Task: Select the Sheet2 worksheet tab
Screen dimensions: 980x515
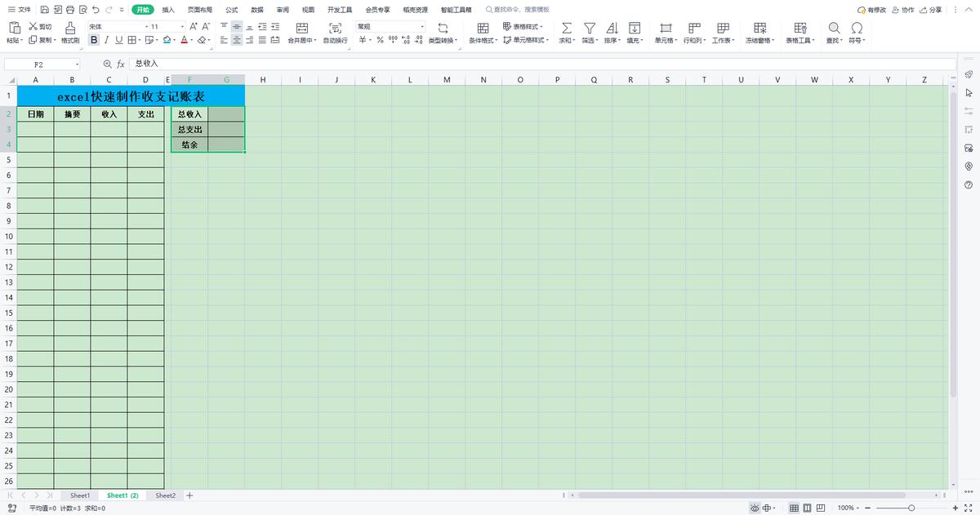Action: pyautogui.click(x=166, y=495)
